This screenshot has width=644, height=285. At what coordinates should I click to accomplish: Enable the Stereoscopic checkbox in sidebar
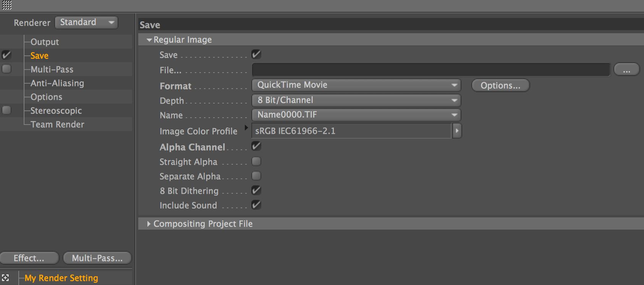(x=6, y=110)
